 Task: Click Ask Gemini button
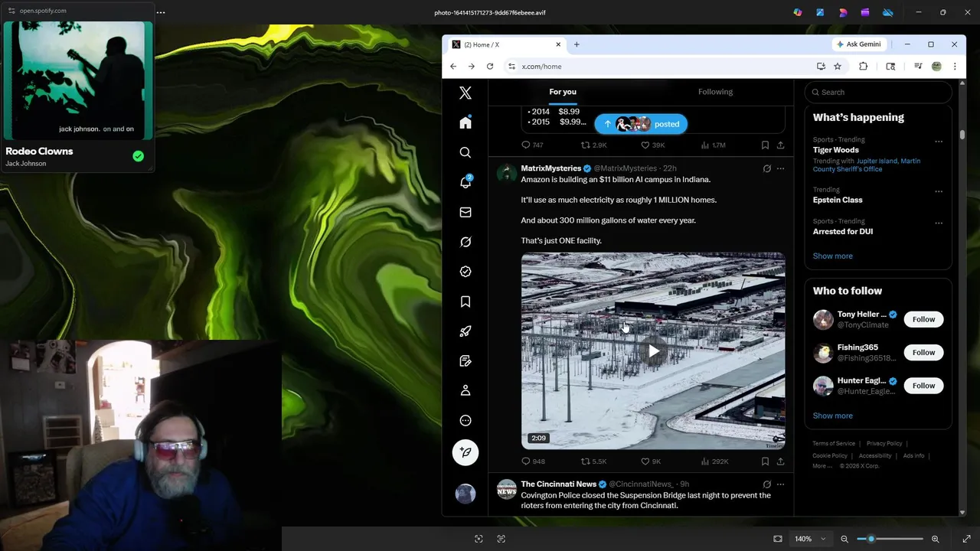(x=858, y=44)
